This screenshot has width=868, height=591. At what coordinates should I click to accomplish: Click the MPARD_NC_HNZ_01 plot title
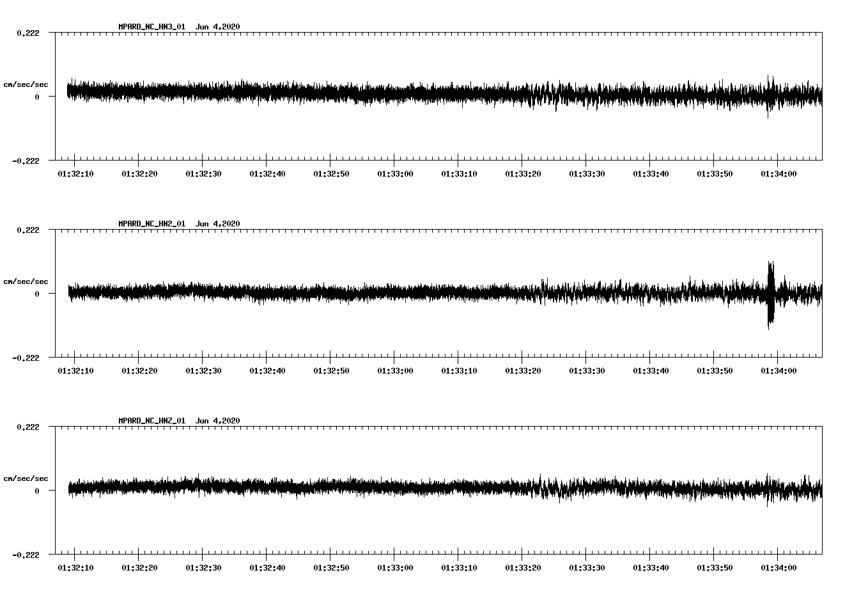151,421
